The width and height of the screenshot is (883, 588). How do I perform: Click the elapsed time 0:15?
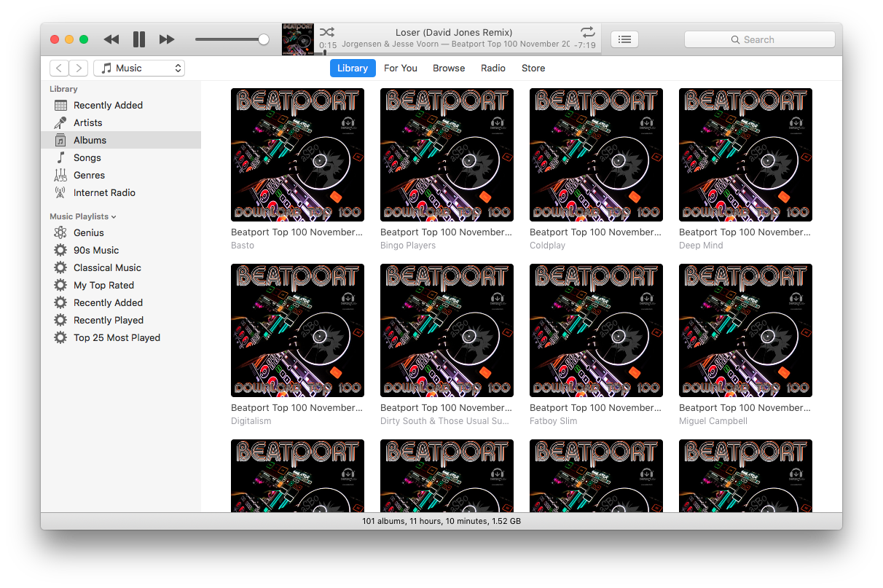(328, 45)
